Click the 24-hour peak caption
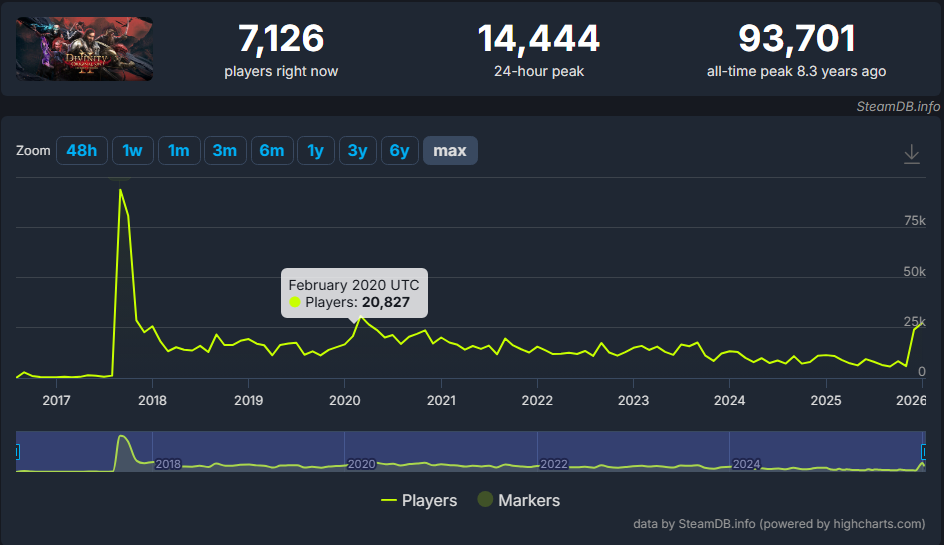The image size is (944, 545). tap(539, 71)
